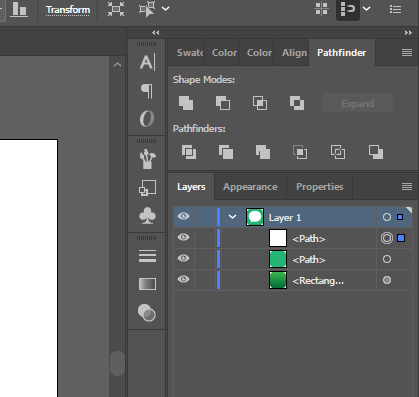Open dropdown arrow beside arrange panels icon
The height and width of the screenshot is (397, 419).
pos(367,9)
